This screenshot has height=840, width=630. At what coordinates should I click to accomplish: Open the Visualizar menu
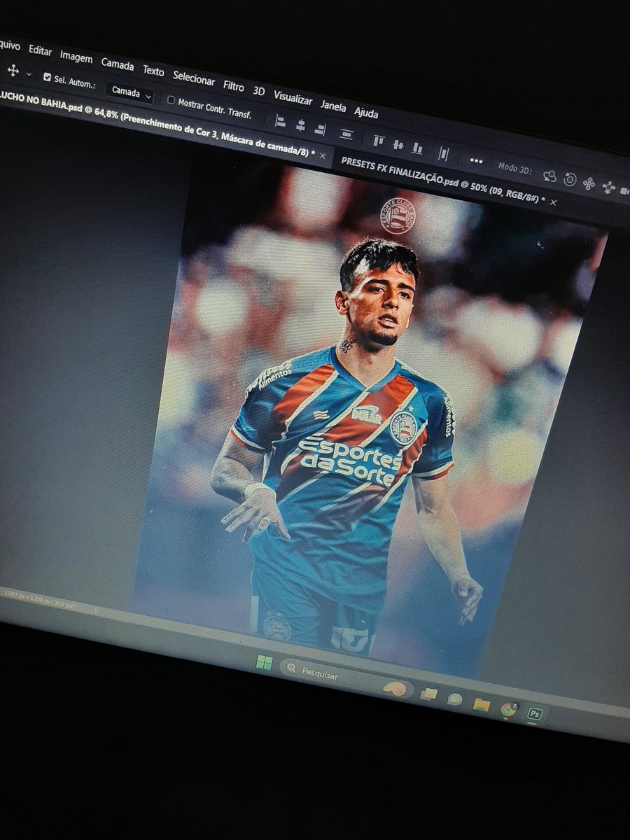pyautogui.click(x=293, y=98)
